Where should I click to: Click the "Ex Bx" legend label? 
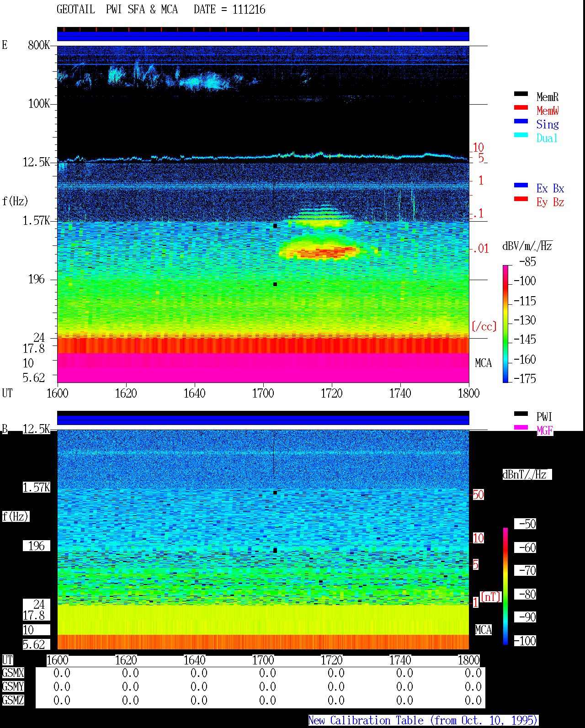pyautogui.click(x=550, y=188)
